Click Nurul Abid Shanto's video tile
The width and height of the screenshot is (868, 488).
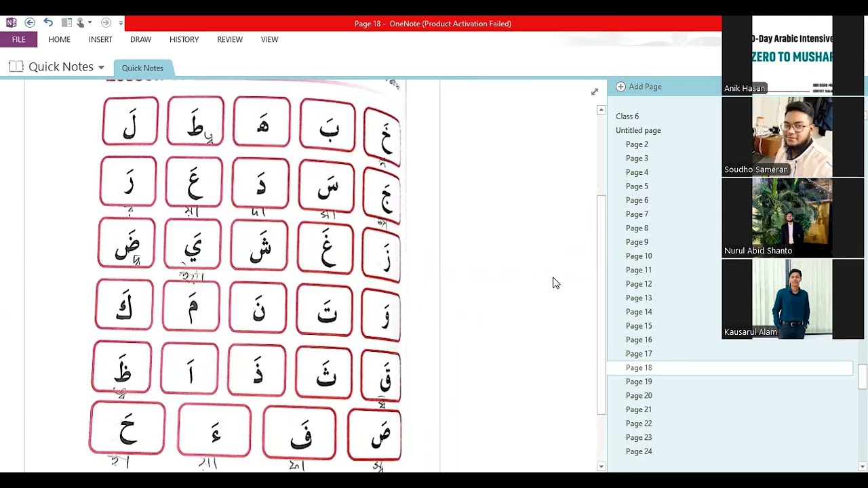(x=793, y=218)
